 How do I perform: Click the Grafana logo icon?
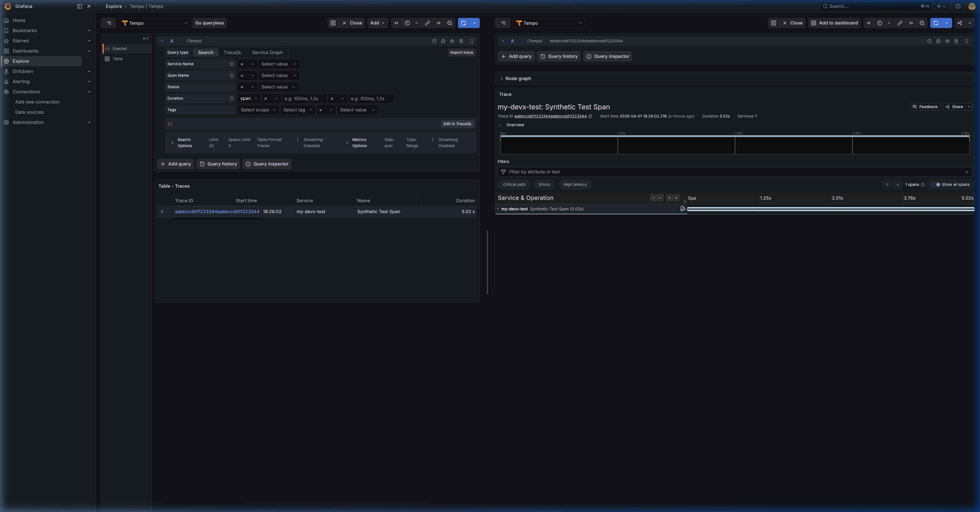point(8,6)
